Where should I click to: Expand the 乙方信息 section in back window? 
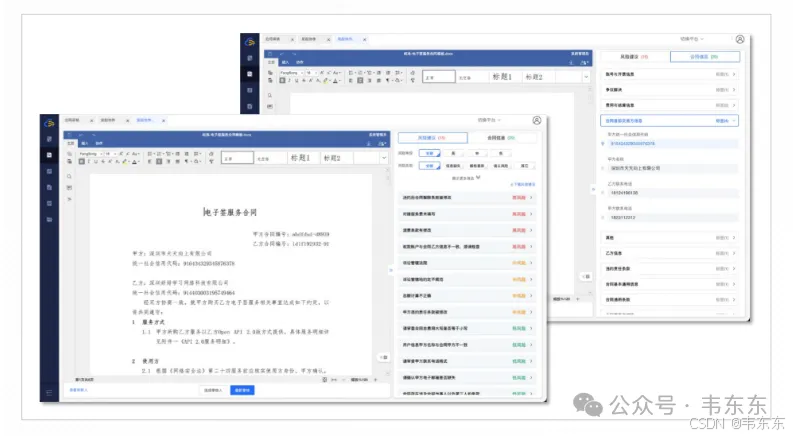670,253
